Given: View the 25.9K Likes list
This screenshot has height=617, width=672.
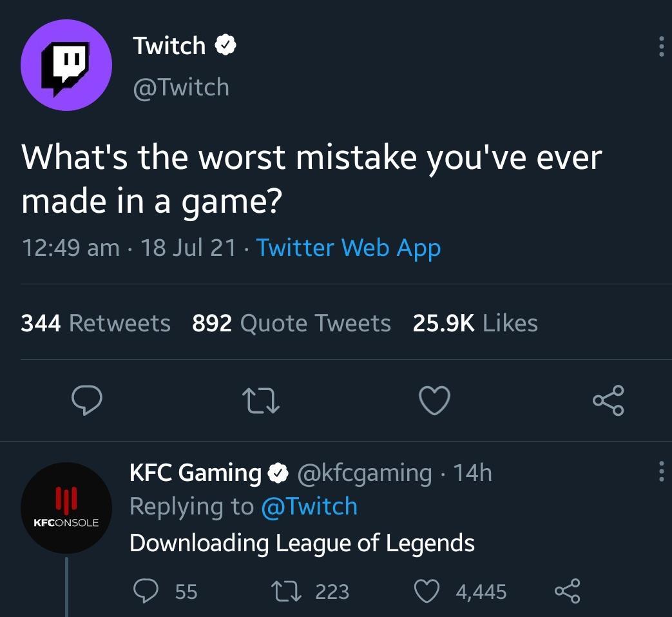Looking at the screenshot, I should tap(475, 322).
